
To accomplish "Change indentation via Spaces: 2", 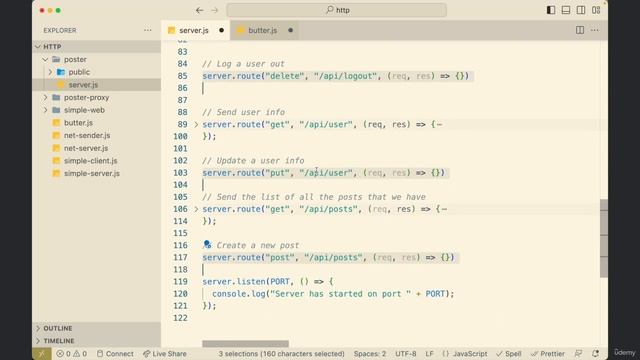I will click(370, 353).
